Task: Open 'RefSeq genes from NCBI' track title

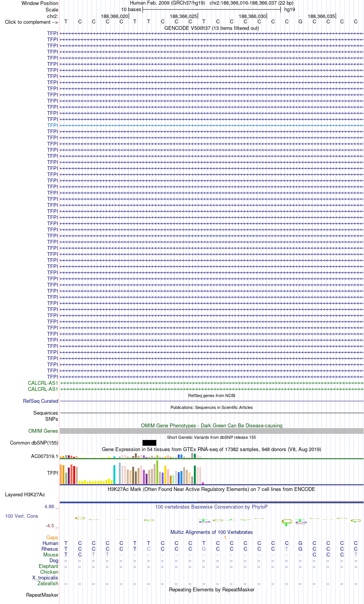Action: click(212, 396)
